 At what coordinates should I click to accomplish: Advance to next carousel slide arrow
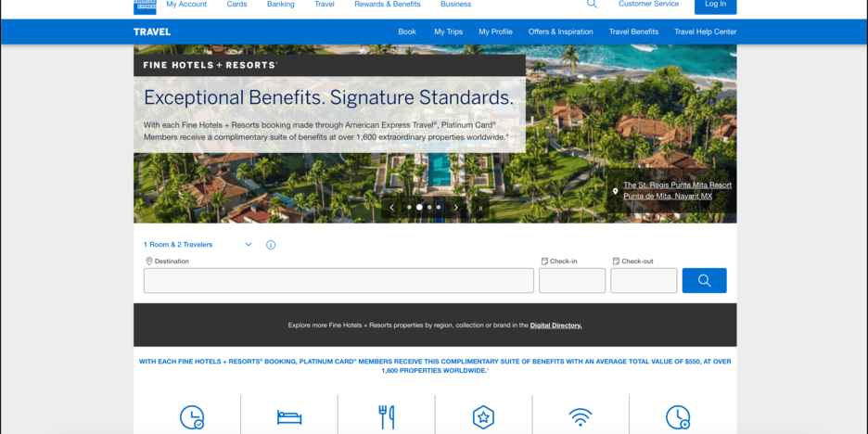click(456, 208)
